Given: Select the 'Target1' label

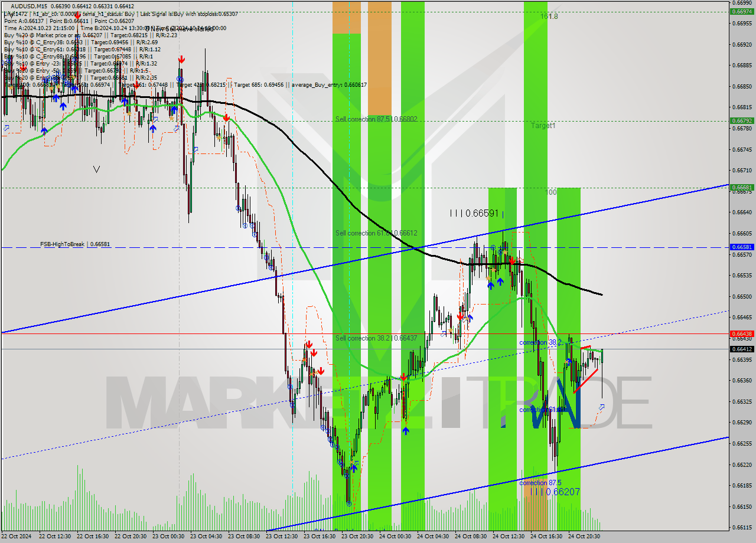Looking at the screenshot, I should click(x=543, y=126).
